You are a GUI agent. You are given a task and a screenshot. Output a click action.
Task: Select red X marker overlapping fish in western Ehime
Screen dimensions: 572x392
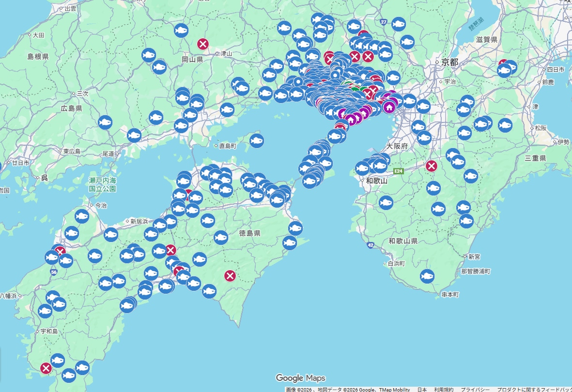(x=60, y=251)
